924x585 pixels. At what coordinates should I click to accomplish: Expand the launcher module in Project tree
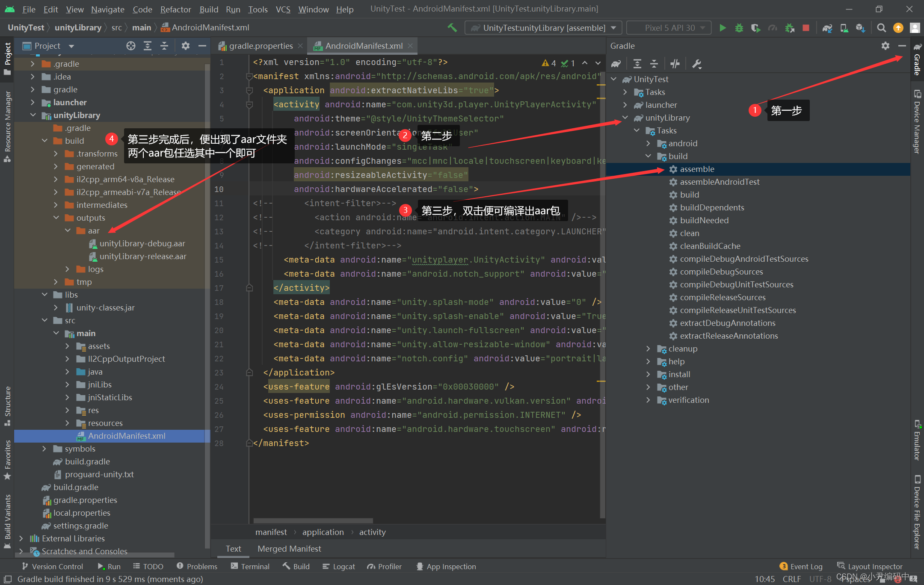(33, 102)
